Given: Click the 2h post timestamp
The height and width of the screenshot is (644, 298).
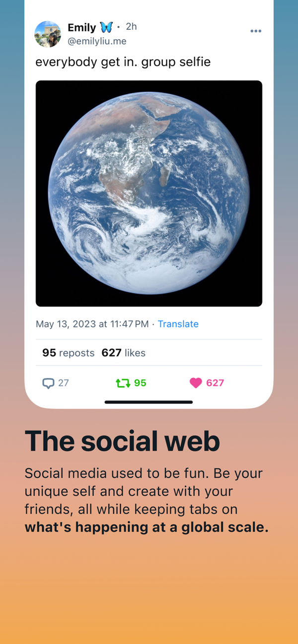Looking at the screenshot, I should pos(131,27).
